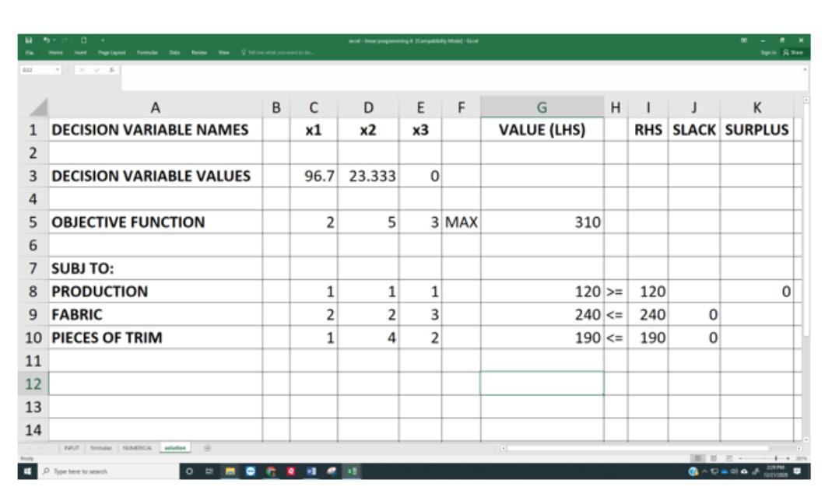Click the File Explorer icon on taskbar

pyautogui.click(x=230, y=471)
